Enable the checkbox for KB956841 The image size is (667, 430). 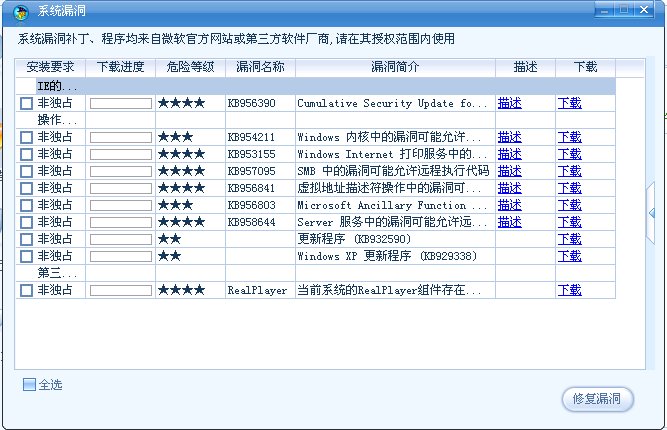(x=26, y=188)
